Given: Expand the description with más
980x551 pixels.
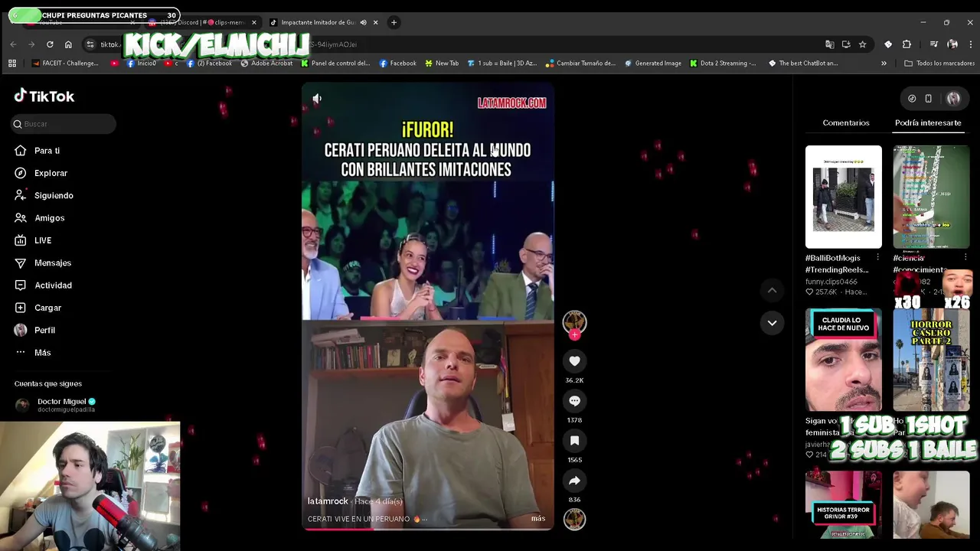Looking at the screenshot, I should [x=538, y=519].
